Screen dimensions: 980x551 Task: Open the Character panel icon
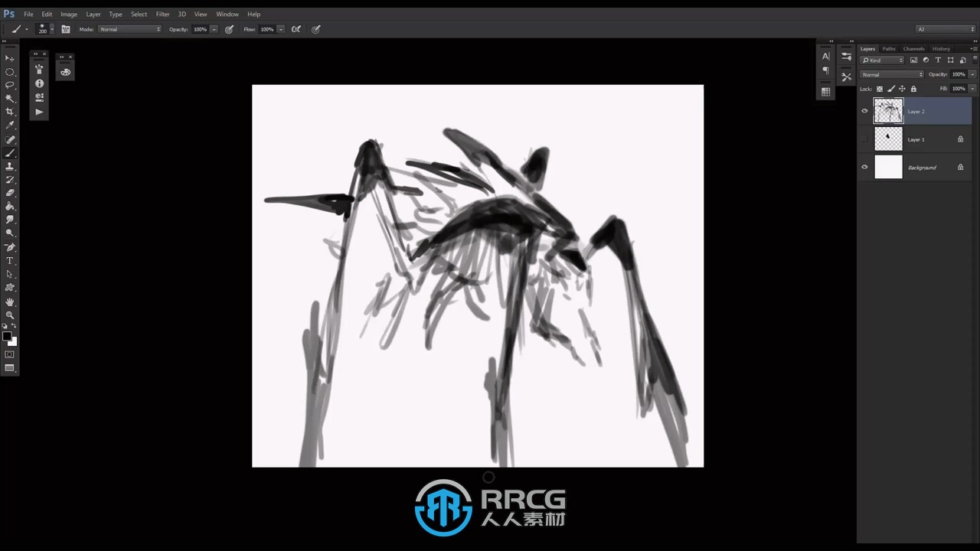click(x=825, y=57)
